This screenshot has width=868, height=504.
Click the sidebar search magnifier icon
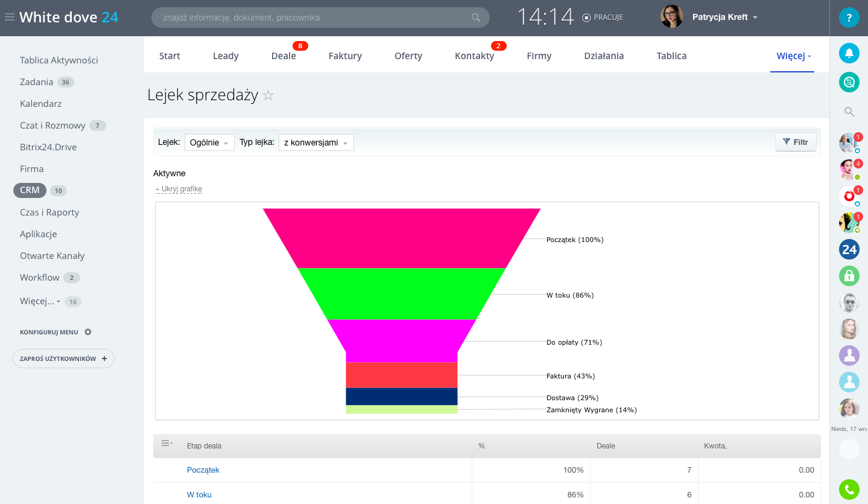(849, 112)
